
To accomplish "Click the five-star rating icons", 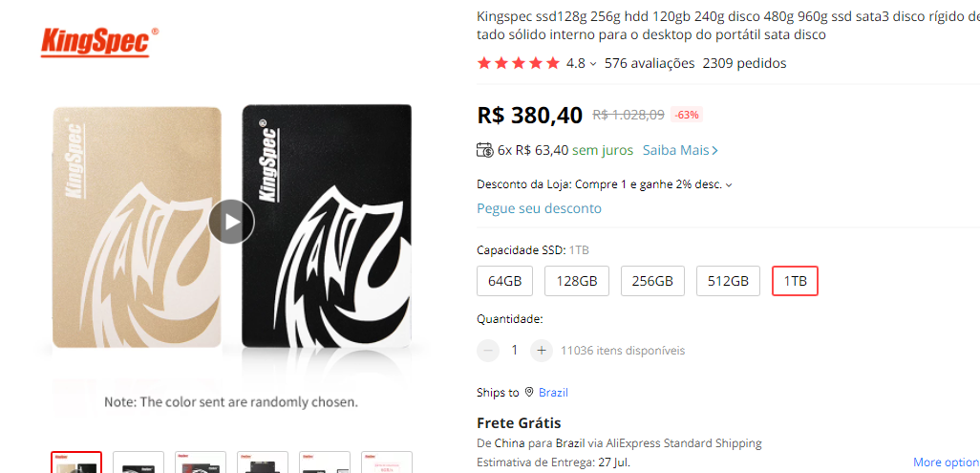I will click(x=518, y=63).
